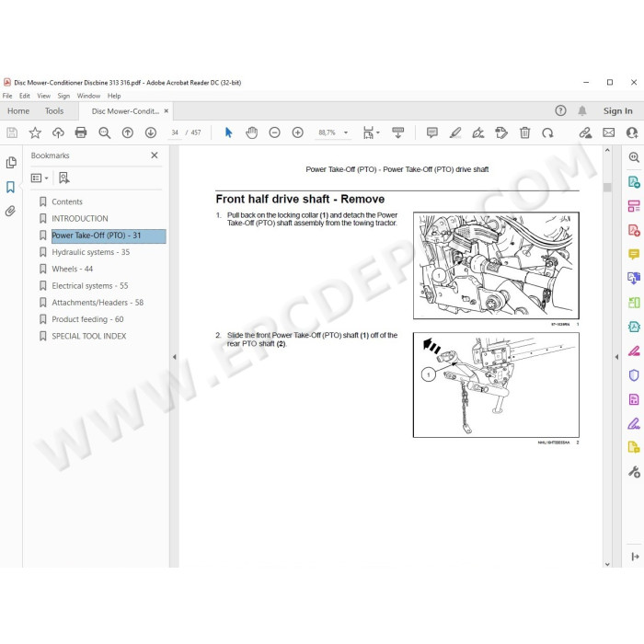Viewport: 644px width, 644px height.
Task: Enable scrolling read mode icon
Action: [397, 132]
